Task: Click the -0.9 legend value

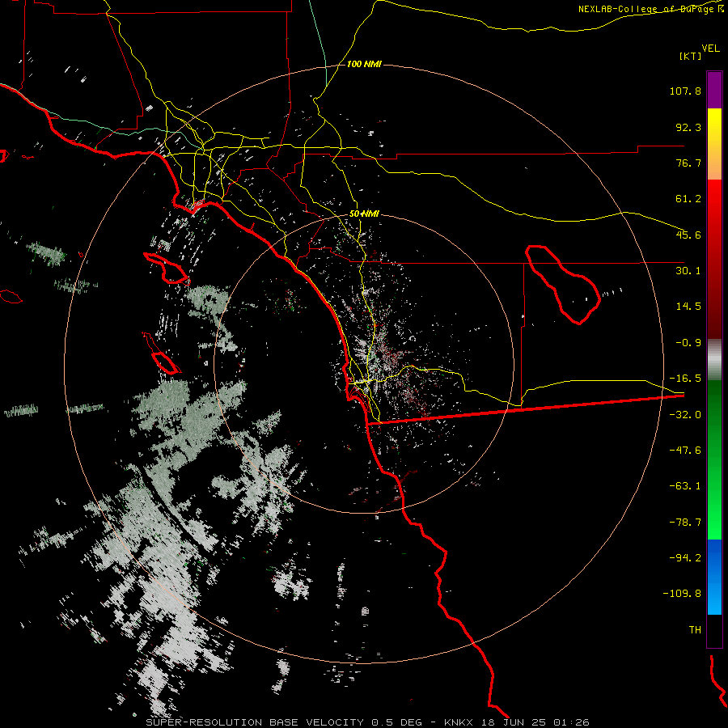Action: [688, 343]
